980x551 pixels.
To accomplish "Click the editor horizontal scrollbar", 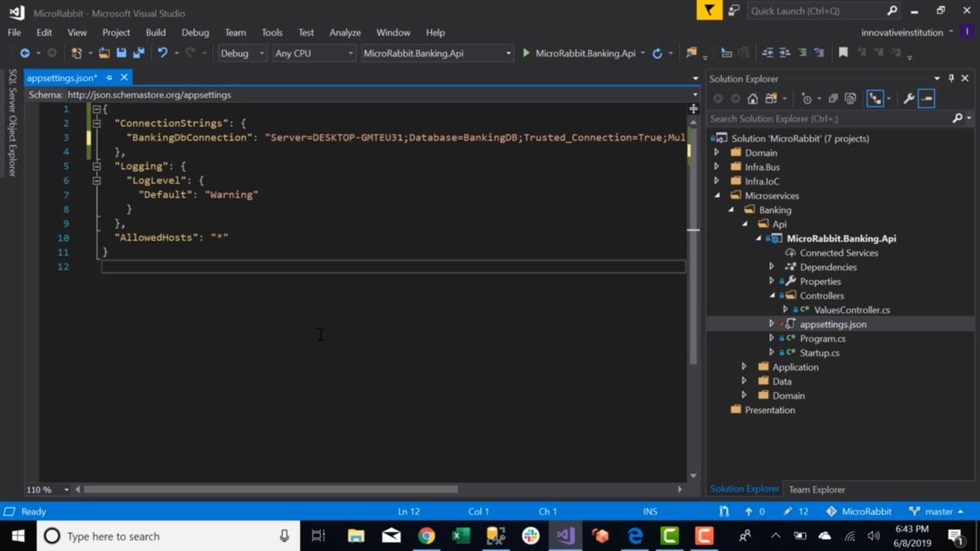I will 270,490.
